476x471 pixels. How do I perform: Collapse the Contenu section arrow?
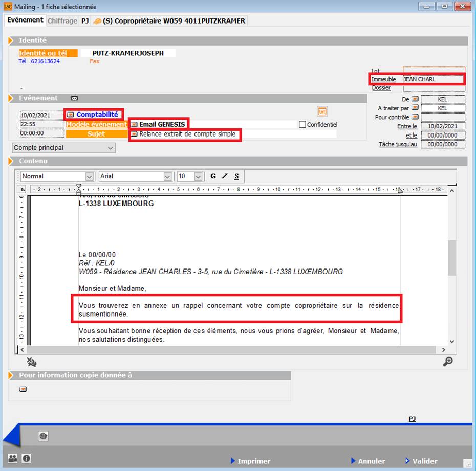pyautogui.click(x=11, y=161)
